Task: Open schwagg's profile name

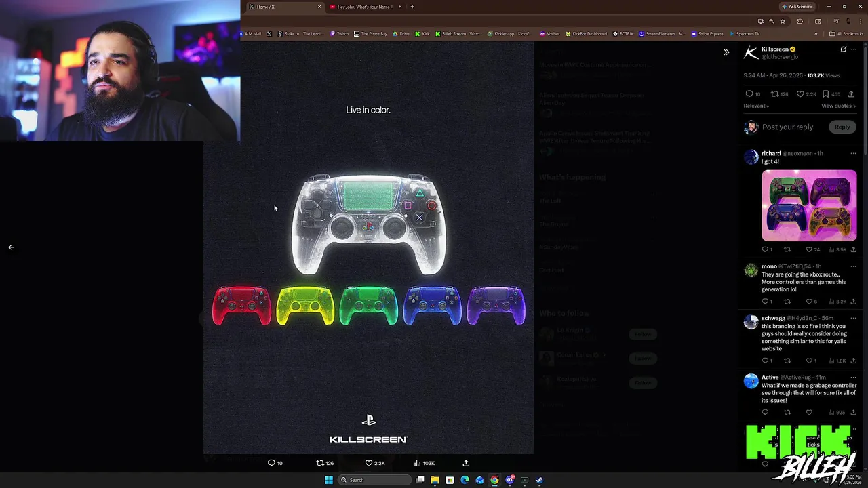Action: 773,318
